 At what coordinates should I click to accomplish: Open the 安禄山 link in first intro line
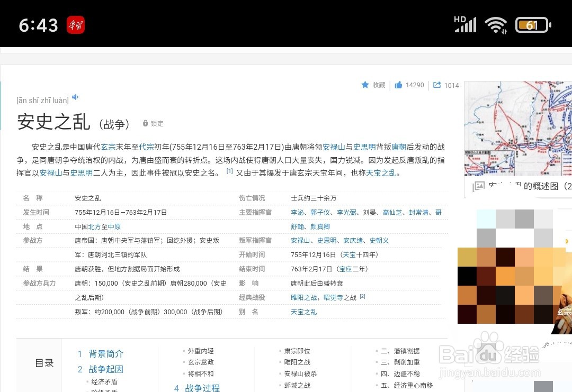pos(334,147)
